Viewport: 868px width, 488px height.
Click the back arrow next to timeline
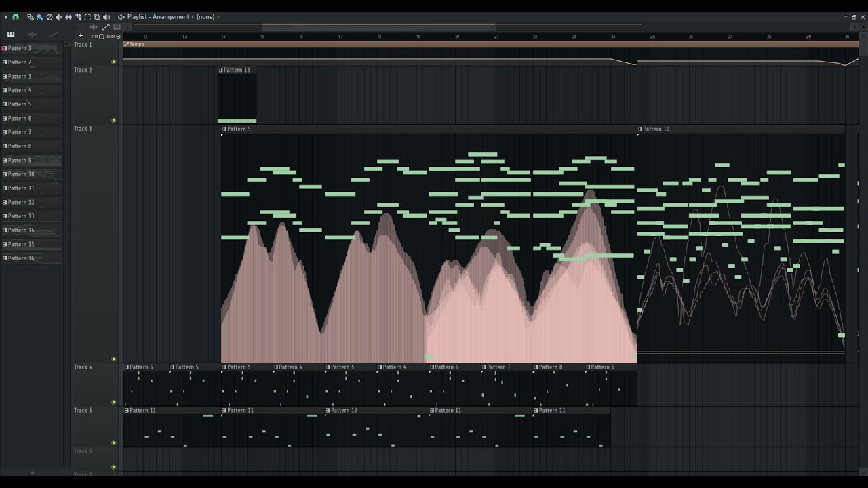click(x=127, y=27)
